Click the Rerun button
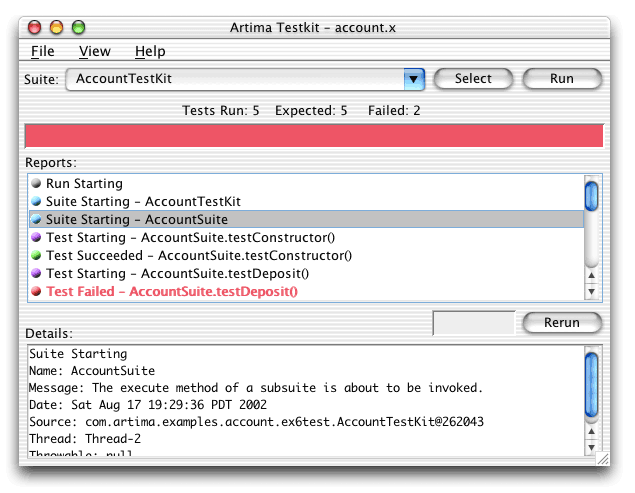Viewport: 635px width, 493px height. tap(562, 322)
